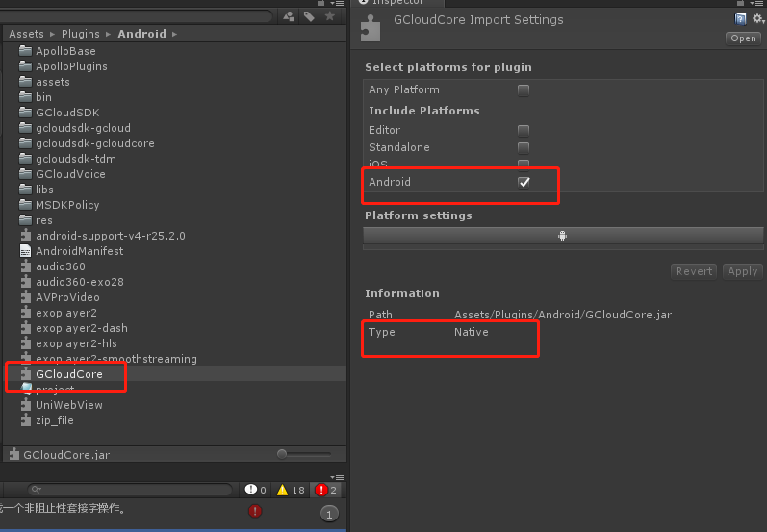
Task: Enable the Any Platform checkbox
Action: [x=524, y=90]
